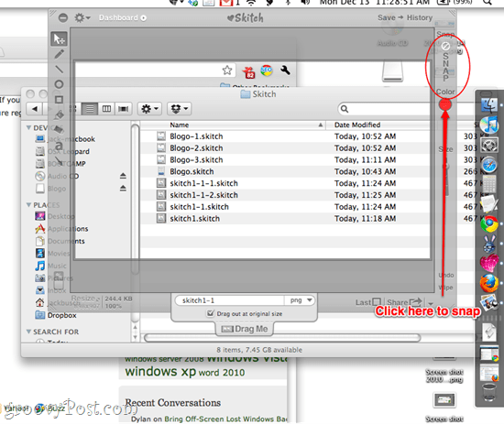Open the png format dropdown

[300, 300]
